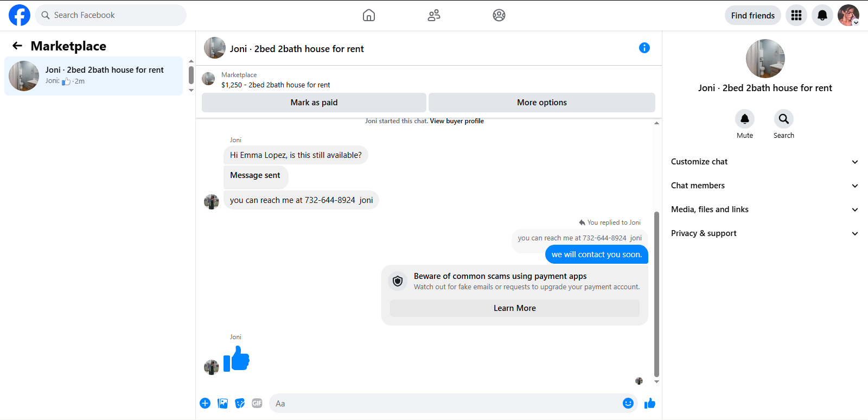This screenshot has height=420, width=868.
Task: Open the View buyer profile link
Action: [x=457, y=121]
